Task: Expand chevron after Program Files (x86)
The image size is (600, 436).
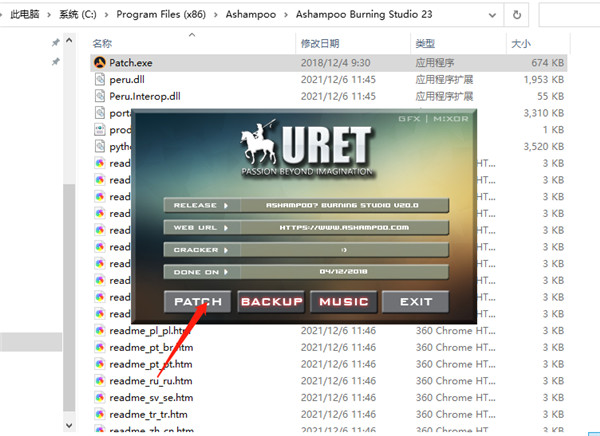Action: (216, 15)
